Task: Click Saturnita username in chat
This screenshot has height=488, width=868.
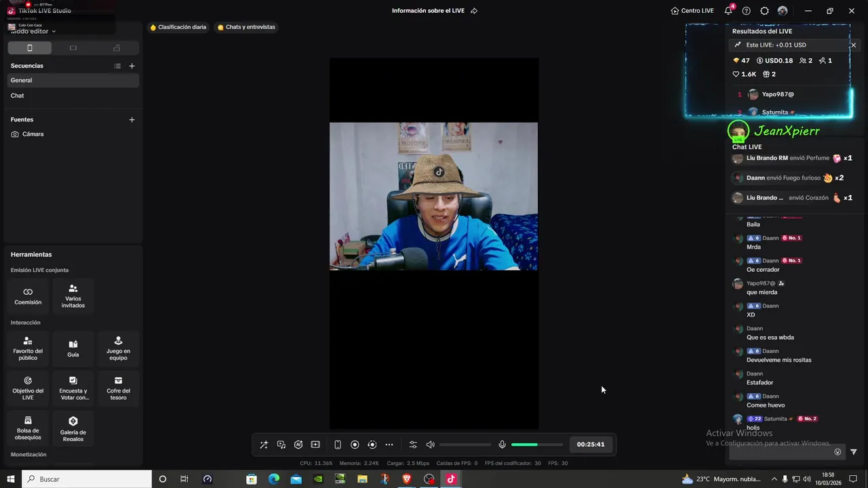Action: pos(775,419)
